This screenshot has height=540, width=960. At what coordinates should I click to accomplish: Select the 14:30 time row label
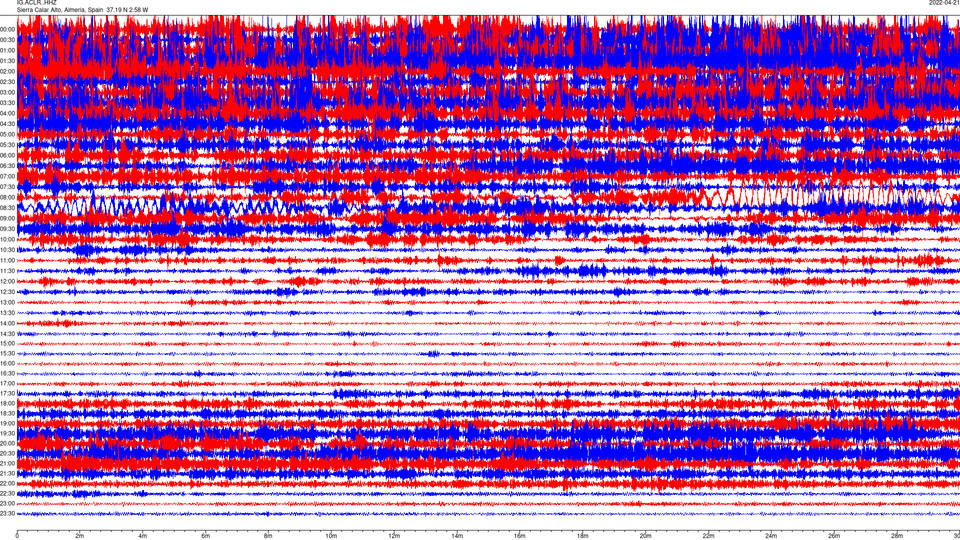tap(7, 334)
